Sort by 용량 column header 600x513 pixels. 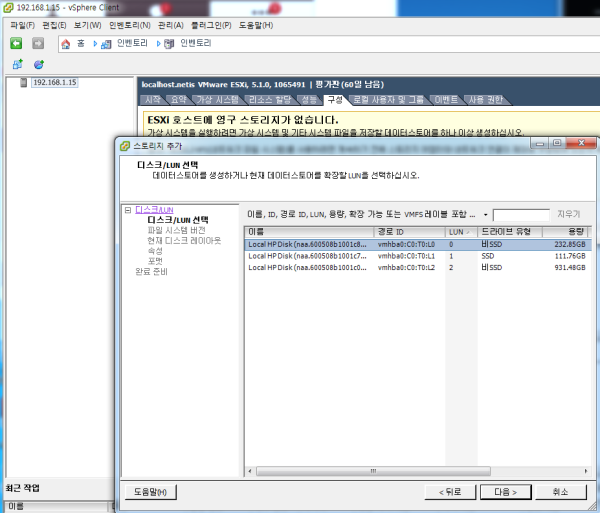565,232
